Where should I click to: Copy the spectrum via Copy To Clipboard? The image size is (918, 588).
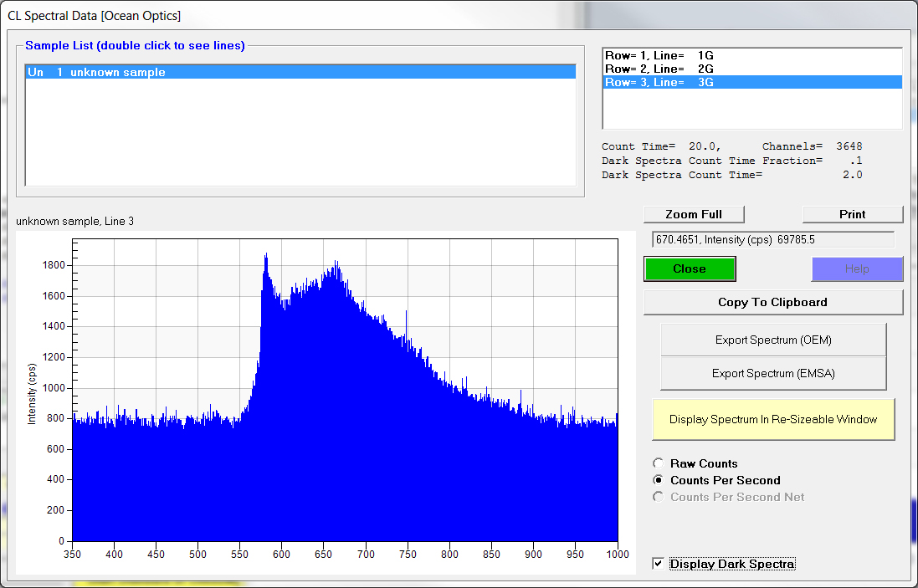coord(772,302)
